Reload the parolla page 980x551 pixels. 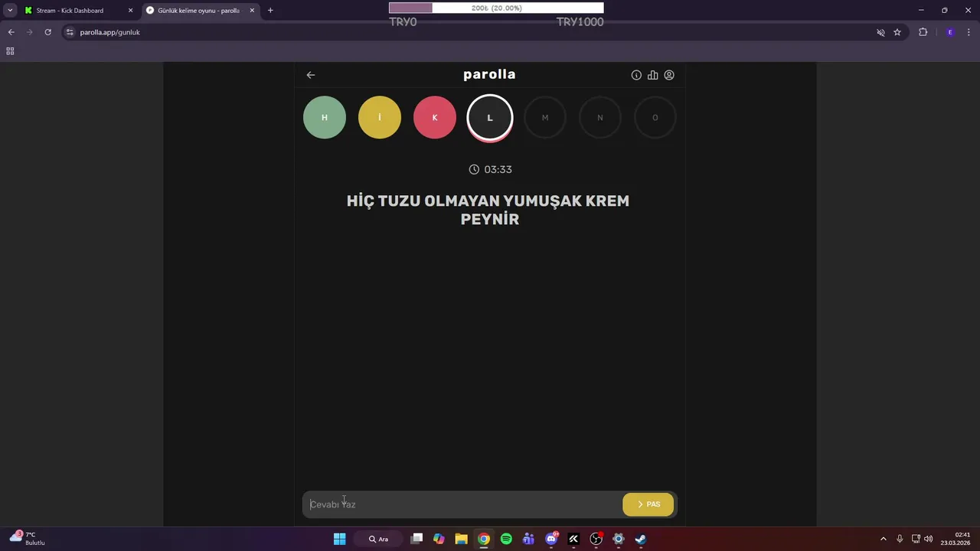pos(47,32)
